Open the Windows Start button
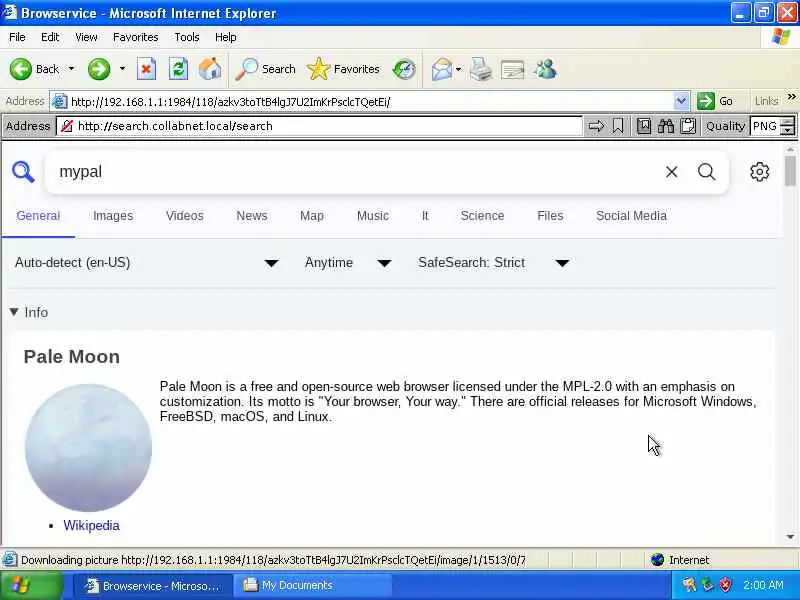The image size is (800, 600). pos(31,585)
